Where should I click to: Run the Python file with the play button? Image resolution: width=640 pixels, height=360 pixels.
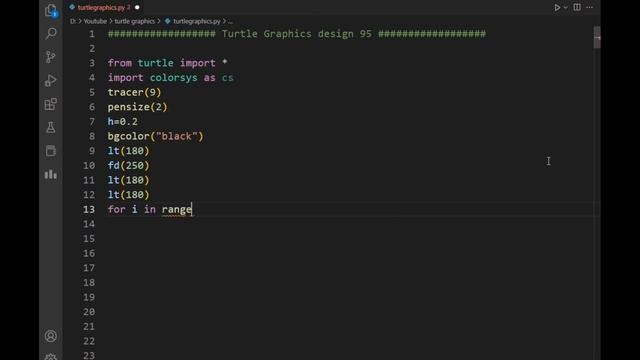557,7
